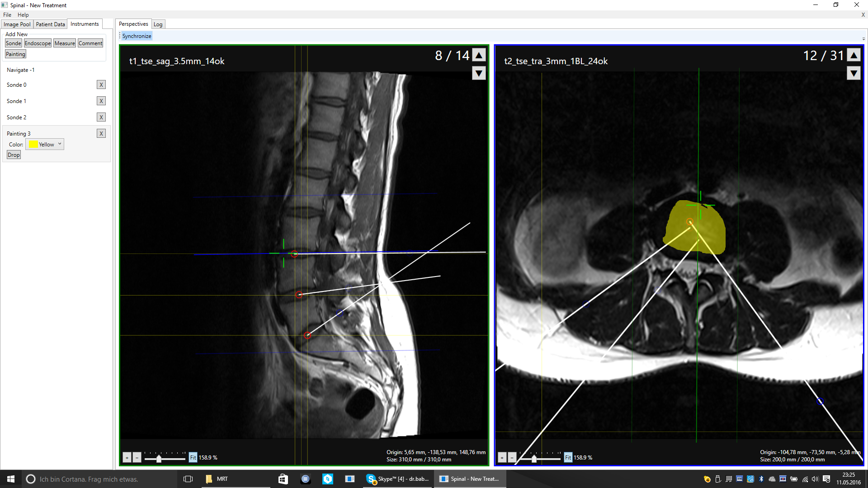The image size is (868, 488).
Task: Open the toolbar overflow arrow at right
Action: click(x=863, y=39)
